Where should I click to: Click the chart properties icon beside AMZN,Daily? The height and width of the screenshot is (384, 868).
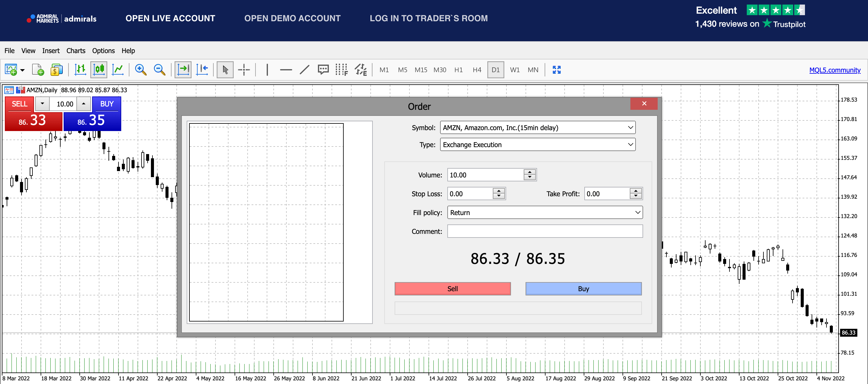pos(9,90)
